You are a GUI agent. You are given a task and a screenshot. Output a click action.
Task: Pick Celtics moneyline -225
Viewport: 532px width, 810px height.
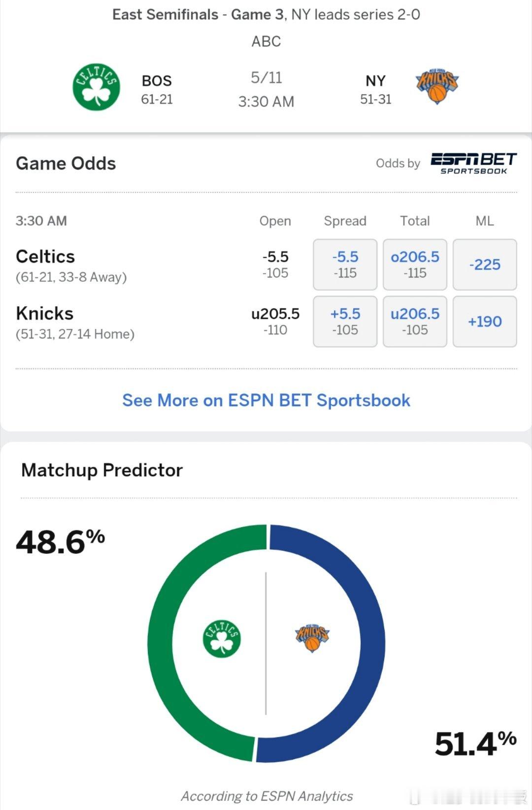(x=485, y=265)
